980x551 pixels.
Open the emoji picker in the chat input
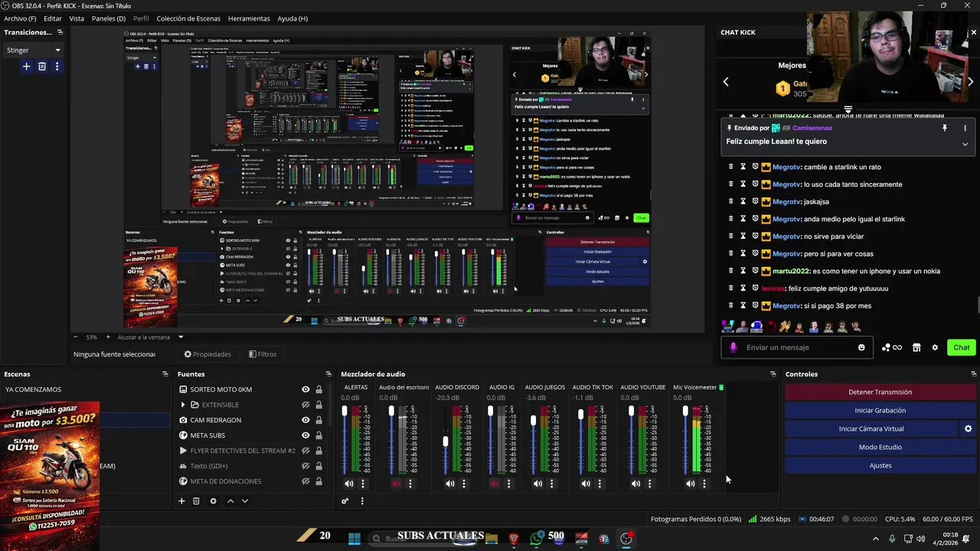(x=861, y=347)
